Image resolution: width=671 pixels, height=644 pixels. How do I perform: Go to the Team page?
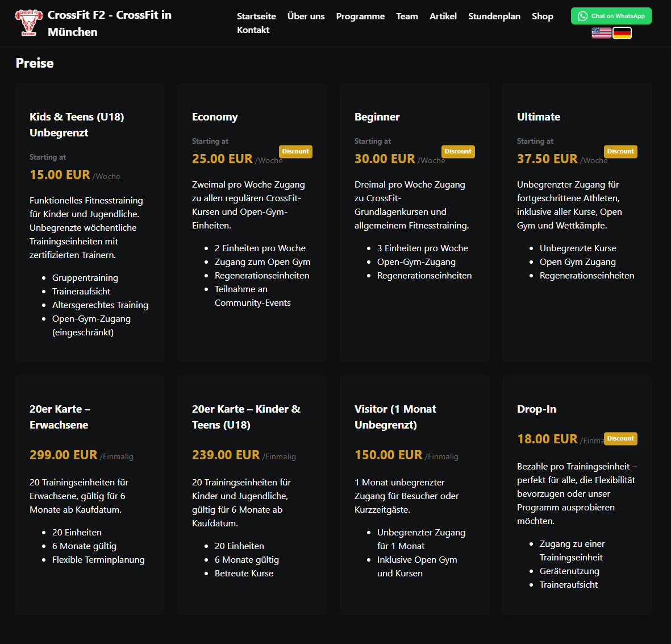tap(407, 16)
